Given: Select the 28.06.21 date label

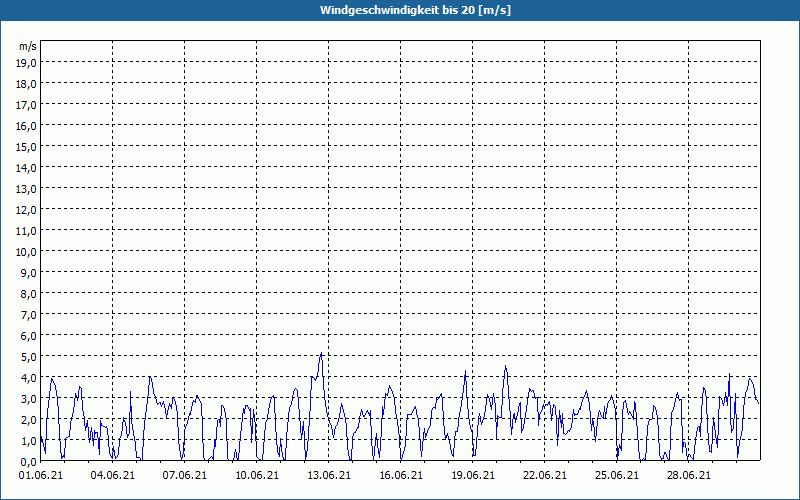Looking at the screenshot, I should pyautogui.click(x=689, y=476).
